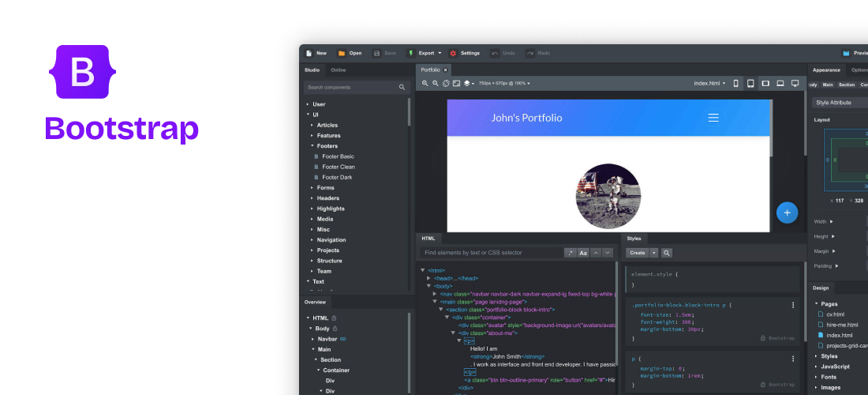
Task: Click the Section breadcrumb button
Action: 847,85
